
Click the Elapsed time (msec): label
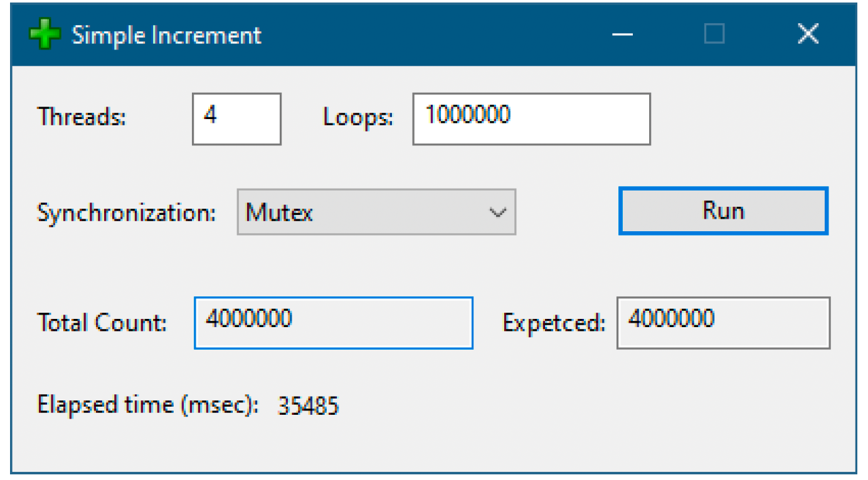[149, 405]
